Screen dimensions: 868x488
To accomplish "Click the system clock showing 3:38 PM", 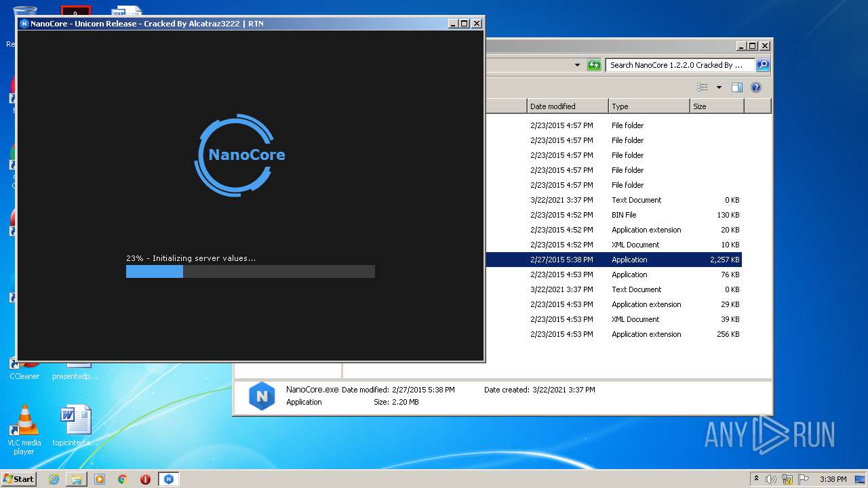I will pyautogui.click(x=833, y=479).
